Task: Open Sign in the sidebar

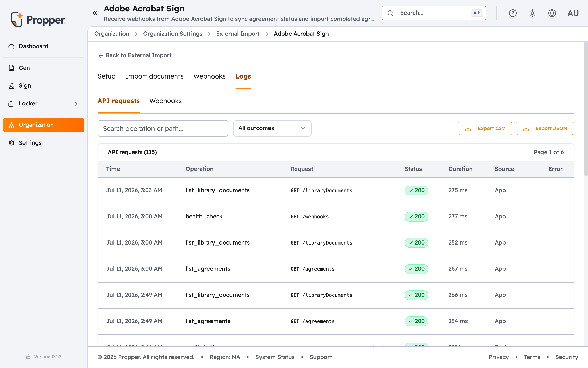Action: [44, 86]
